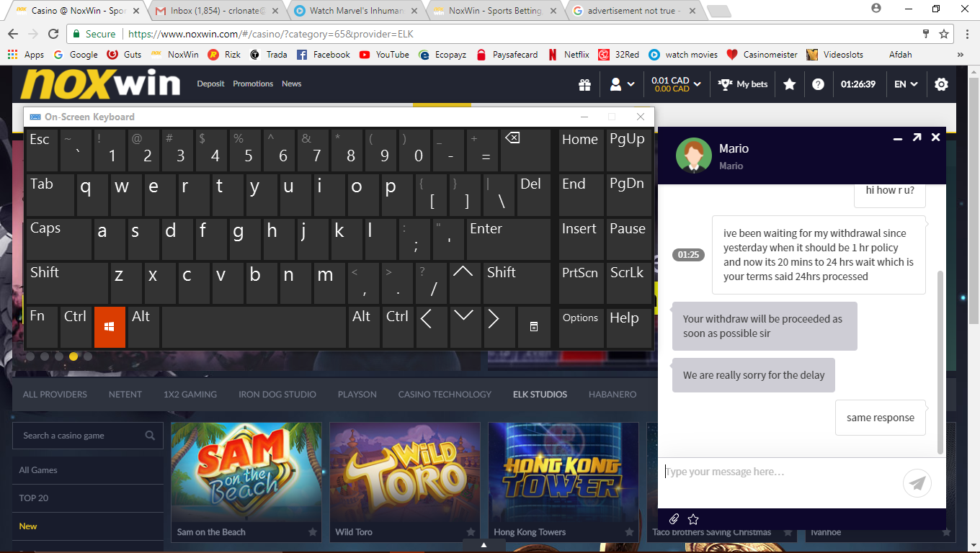Viewport: 980px width, 553px height.
Task: Open Wild Toro game thumbnail
Action: 405,472
